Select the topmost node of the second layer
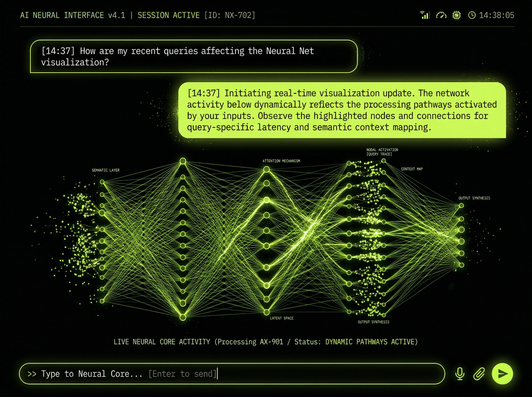The height and width of the screenshot is (397, 532). (x=183, y=161)
